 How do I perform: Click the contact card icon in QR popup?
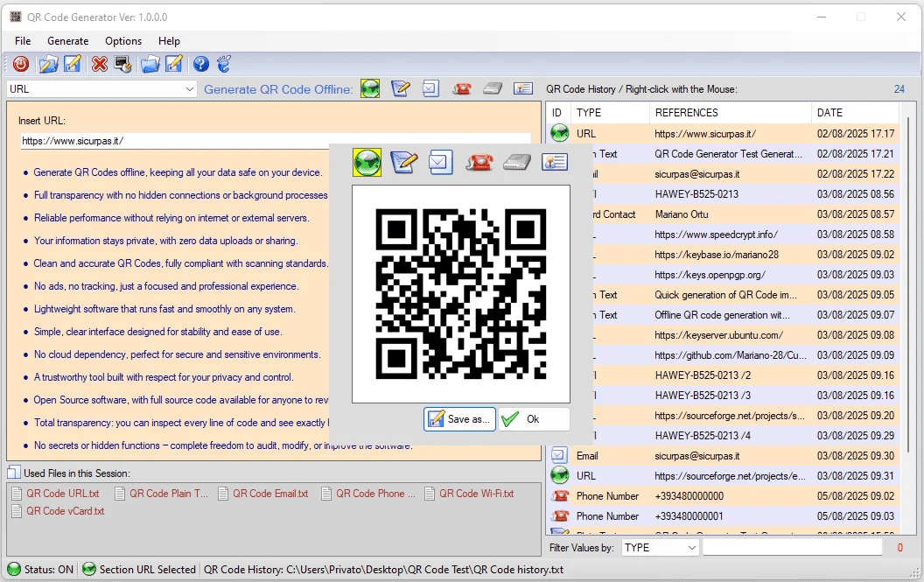[555, 162]
